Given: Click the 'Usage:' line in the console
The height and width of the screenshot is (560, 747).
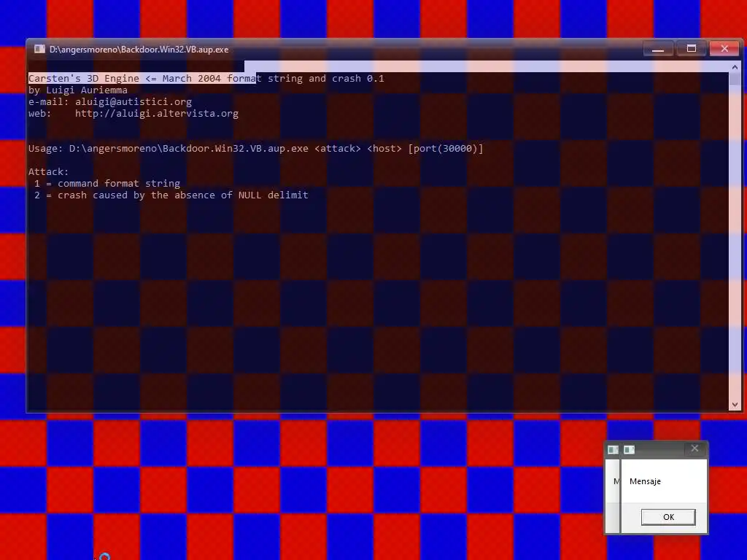Looking at the screenshot, I should pyautogui.click(x=256, y=149).
